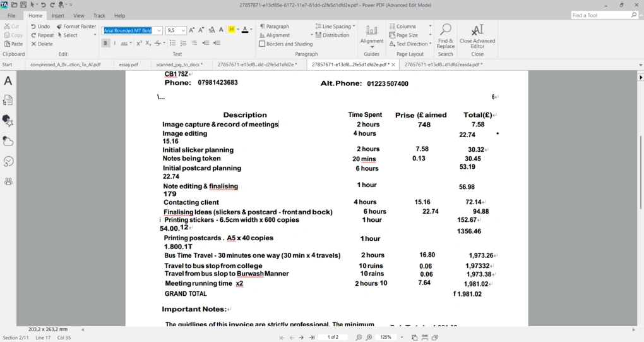
Task: Apply superscript formatting
Action: point(140,43)
